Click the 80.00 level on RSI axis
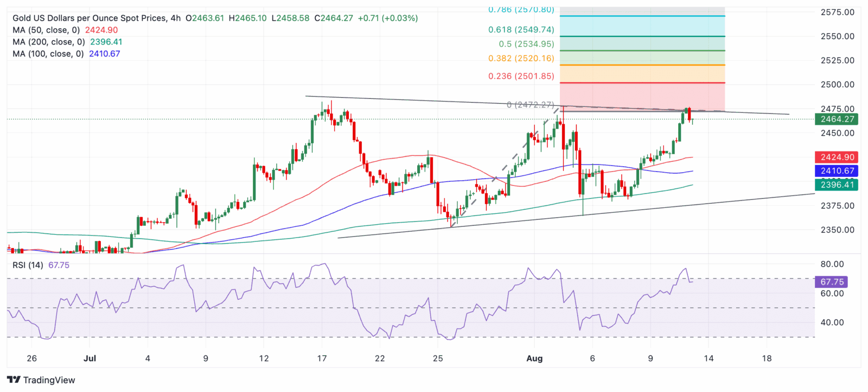Viewport: 868px width, 392px height. tap(832, 264)
